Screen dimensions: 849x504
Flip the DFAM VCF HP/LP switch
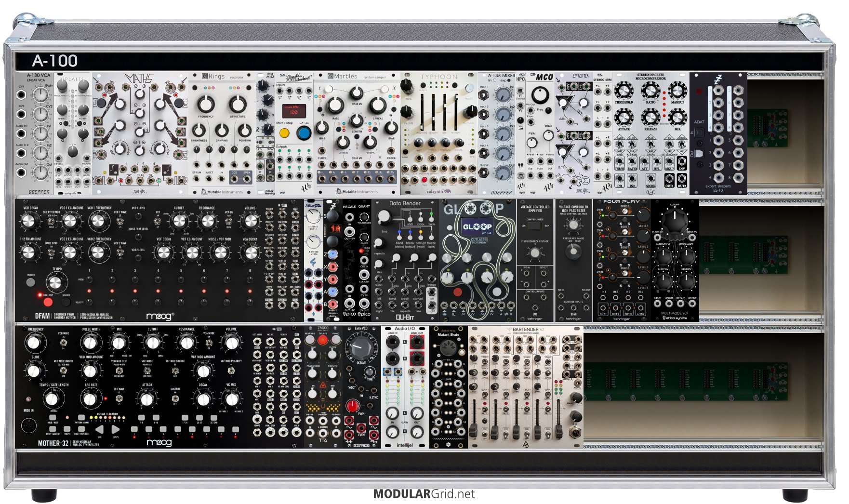coord(158,222)
